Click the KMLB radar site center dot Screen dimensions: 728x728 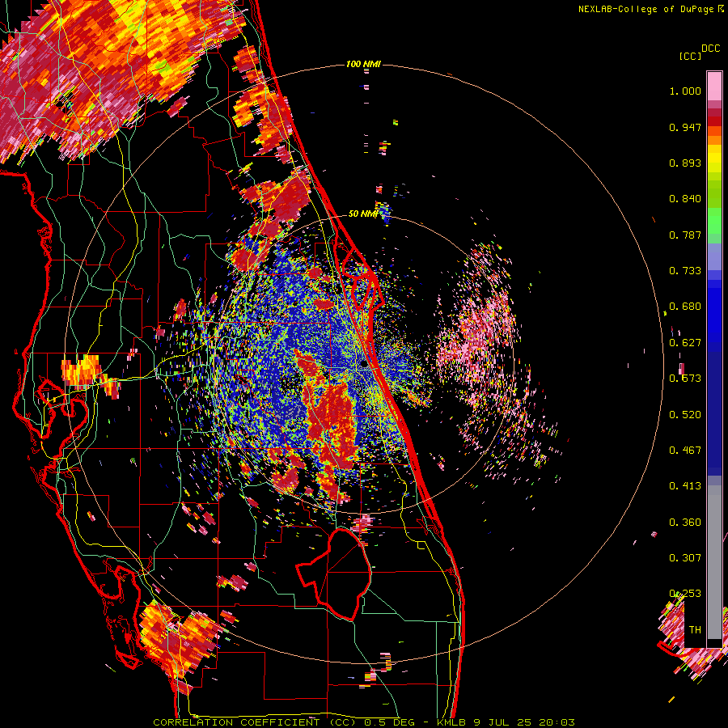(x=363, y=365)
